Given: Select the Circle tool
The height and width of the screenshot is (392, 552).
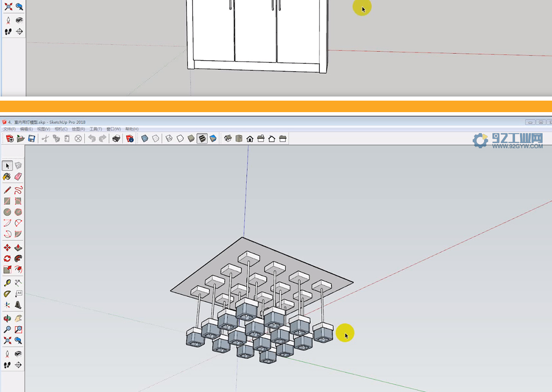Looking at the screenshot, I should (7, 212).
